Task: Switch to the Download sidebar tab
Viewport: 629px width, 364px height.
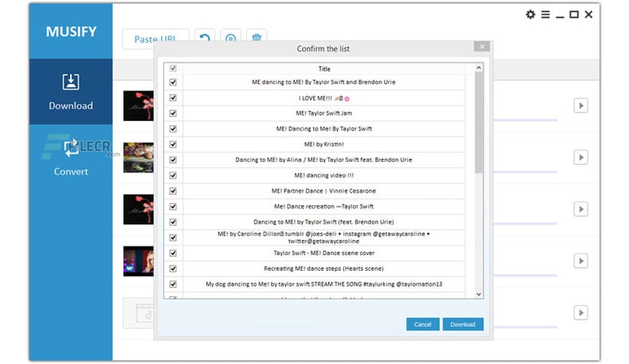Action: pyautogui.click(x=71, y=92)
